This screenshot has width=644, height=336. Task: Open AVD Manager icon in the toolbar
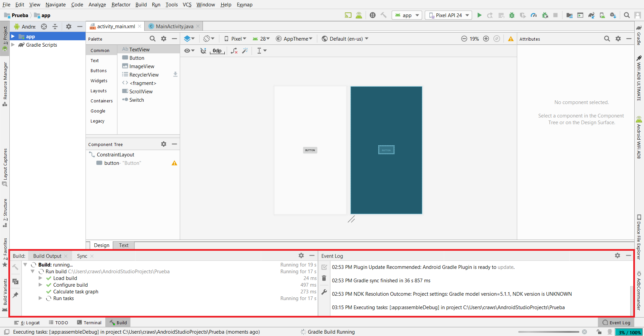[x=602, y=15]
